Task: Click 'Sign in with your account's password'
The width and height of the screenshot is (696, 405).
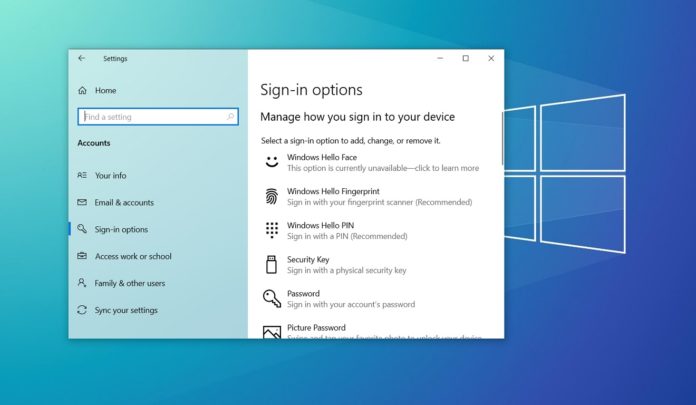Action: tap(351, 305)
